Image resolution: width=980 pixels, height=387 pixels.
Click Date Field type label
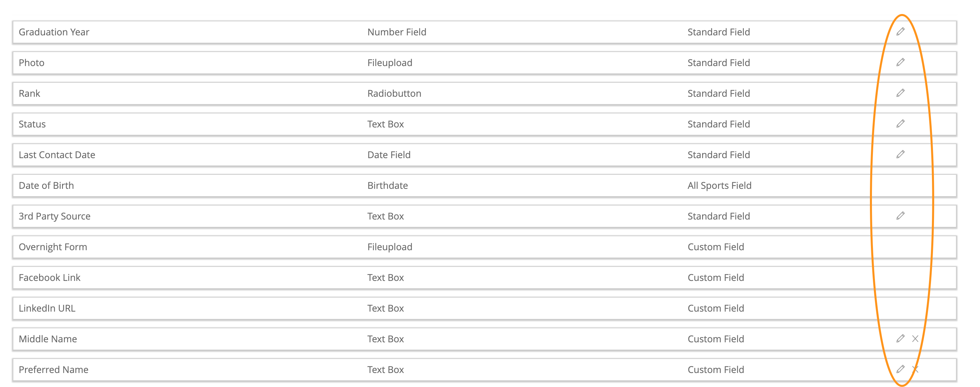click(x=389, y=155)
